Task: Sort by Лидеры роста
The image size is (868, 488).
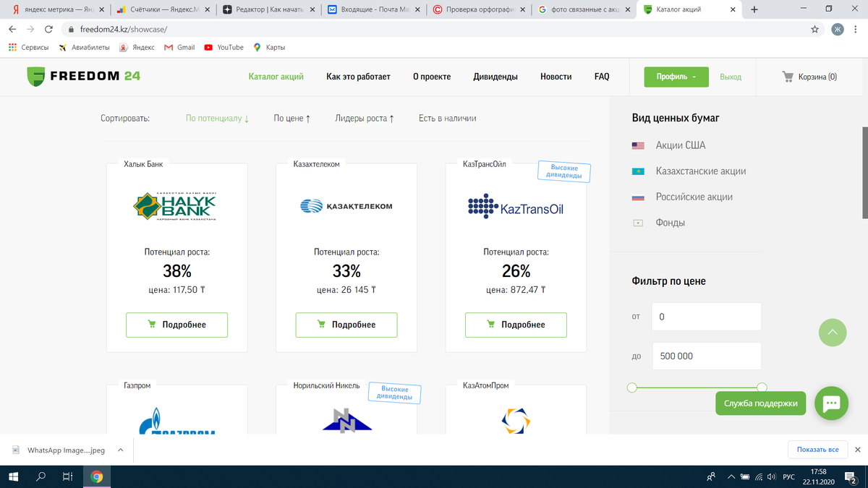Action: (365, 118)
